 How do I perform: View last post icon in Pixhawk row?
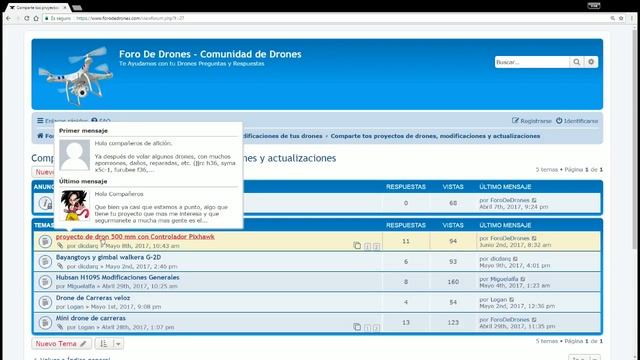(534, 238)
